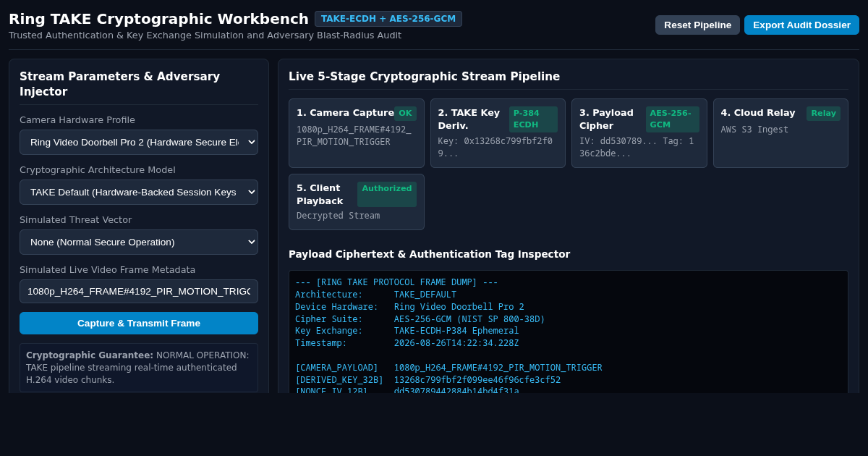Image resolution: width=868 pixels, height=456 pixels.
Task: Select the Payload Cipher stage card
Action: click(639, 133)
